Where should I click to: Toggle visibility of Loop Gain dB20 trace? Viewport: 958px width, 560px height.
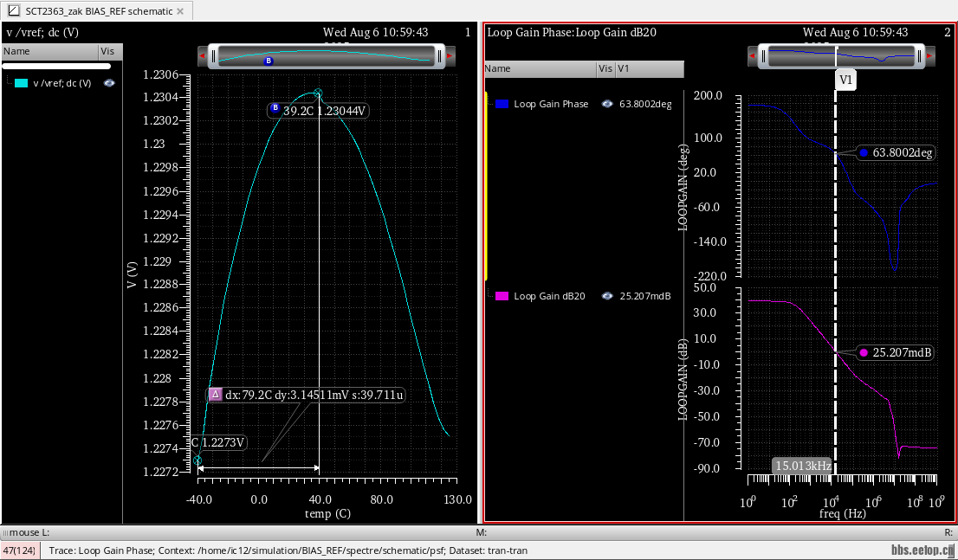(606, 296)
